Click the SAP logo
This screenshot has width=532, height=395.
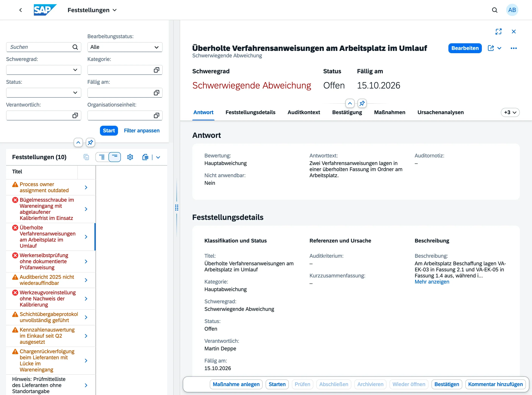45,10
